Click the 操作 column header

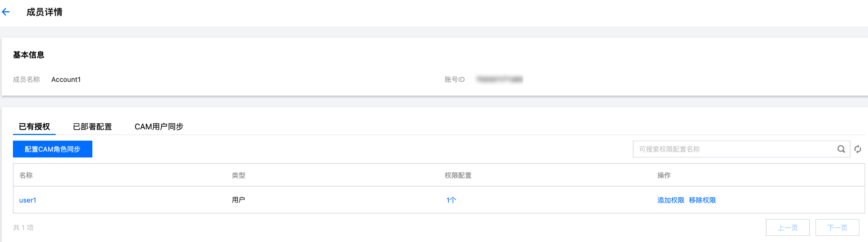coord(664,175)
